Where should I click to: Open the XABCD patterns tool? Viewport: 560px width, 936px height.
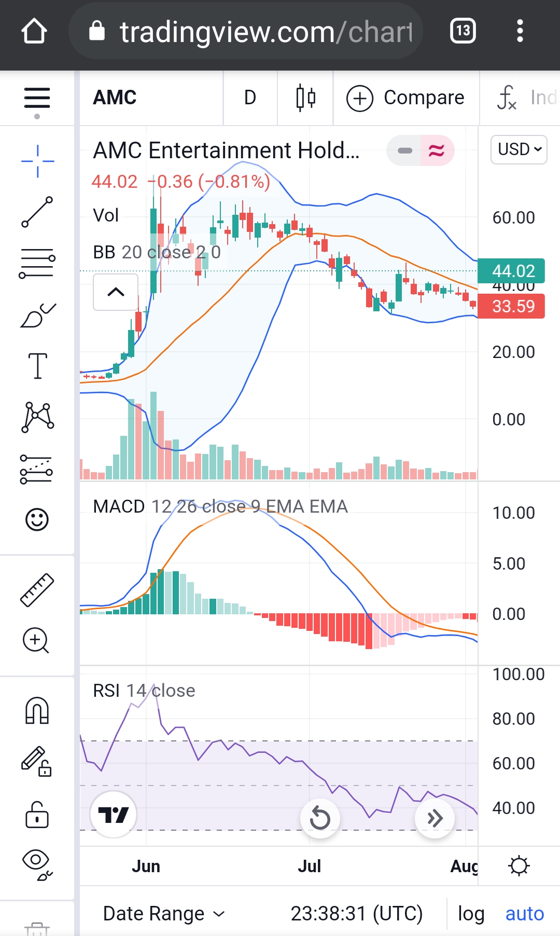tap(37, 417)
